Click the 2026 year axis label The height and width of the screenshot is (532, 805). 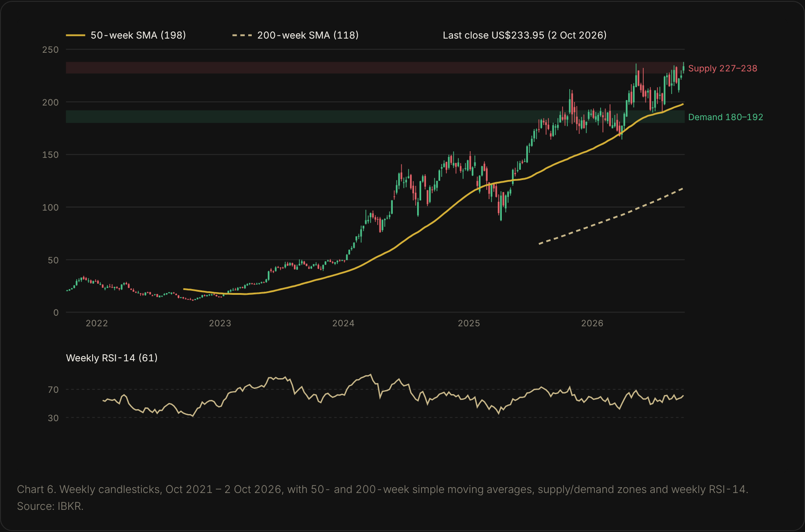click(x=592, y=323)
